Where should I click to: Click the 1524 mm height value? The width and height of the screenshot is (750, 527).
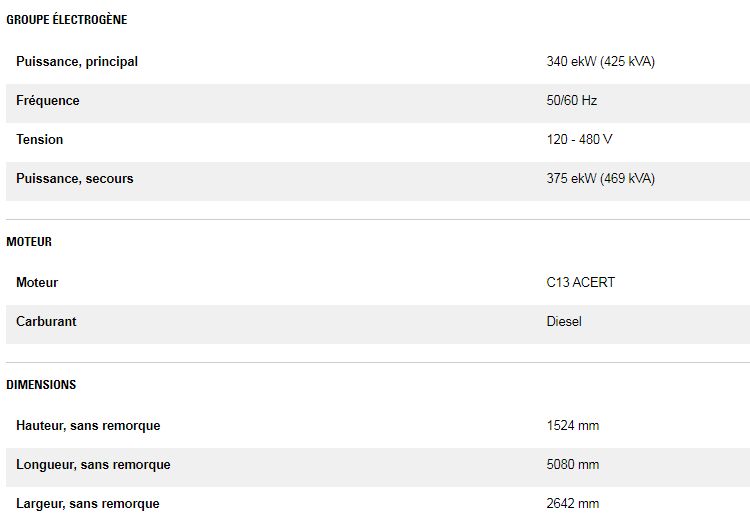tap(573, 426)
